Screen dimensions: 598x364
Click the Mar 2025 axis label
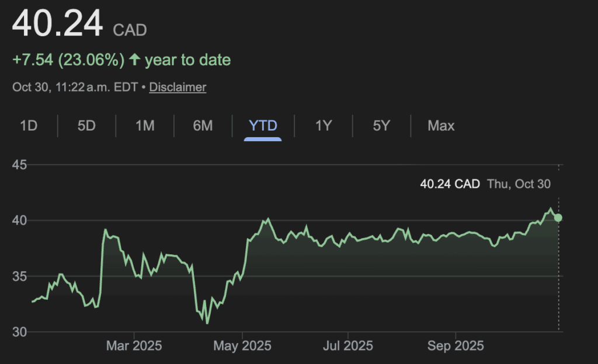pos(134,346)
